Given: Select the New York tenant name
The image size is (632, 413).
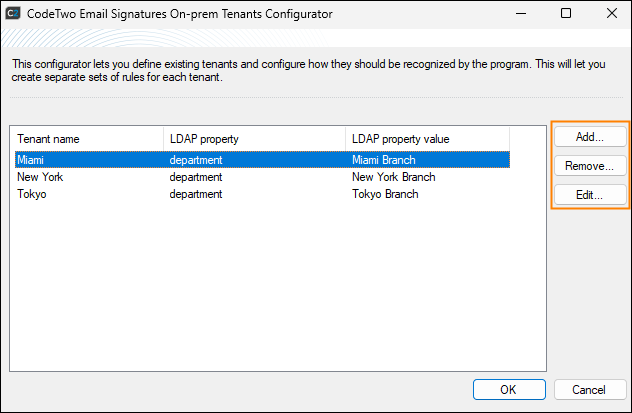Looking at the screenshot, I should pyautogui.click(x=40, y=177).
